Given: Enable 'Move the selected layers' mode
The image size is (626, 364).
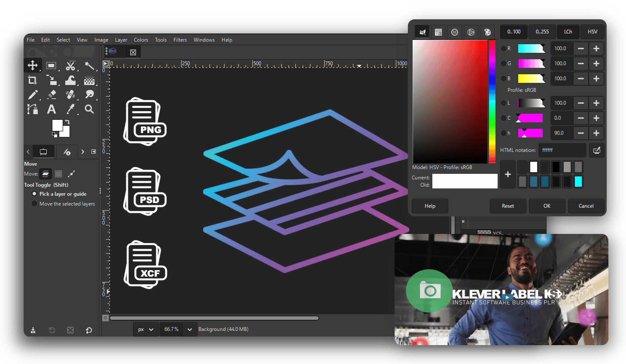Looking at the screenshot, I should click(34, 203).
